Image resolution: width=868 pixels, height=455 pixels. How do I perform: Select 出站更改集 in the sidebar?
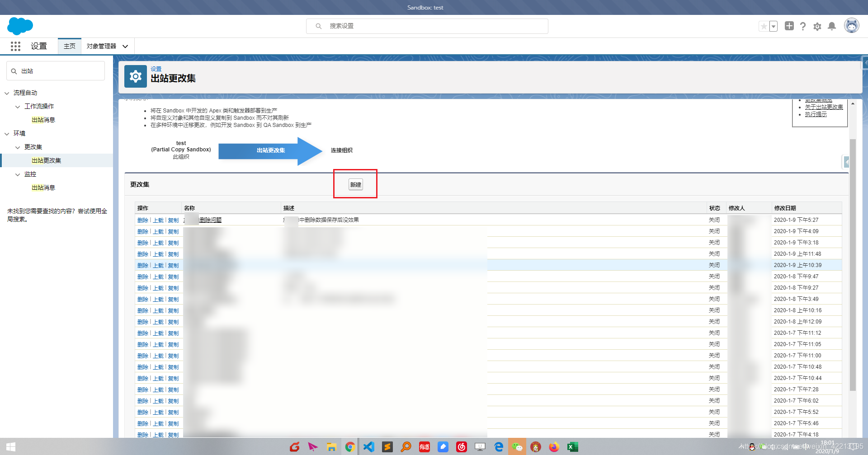pyautogui.click(x=46, y=160)
